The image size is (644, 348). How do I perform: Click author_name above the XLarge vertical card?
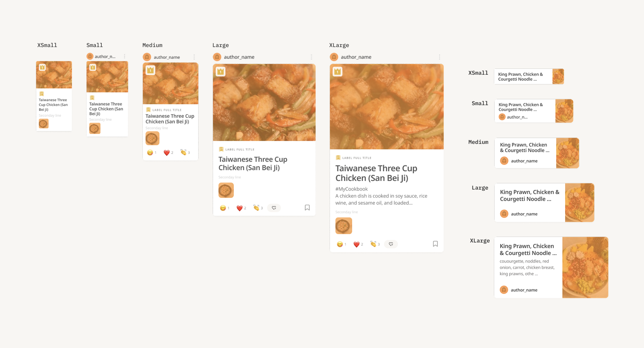(356, 57)
